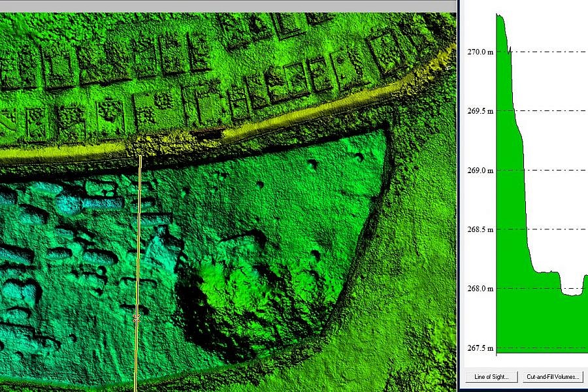Open the Cut-and-Fill Volumes... dialog
This screenshot has height=392, width=588.
[x=553, y=376]
